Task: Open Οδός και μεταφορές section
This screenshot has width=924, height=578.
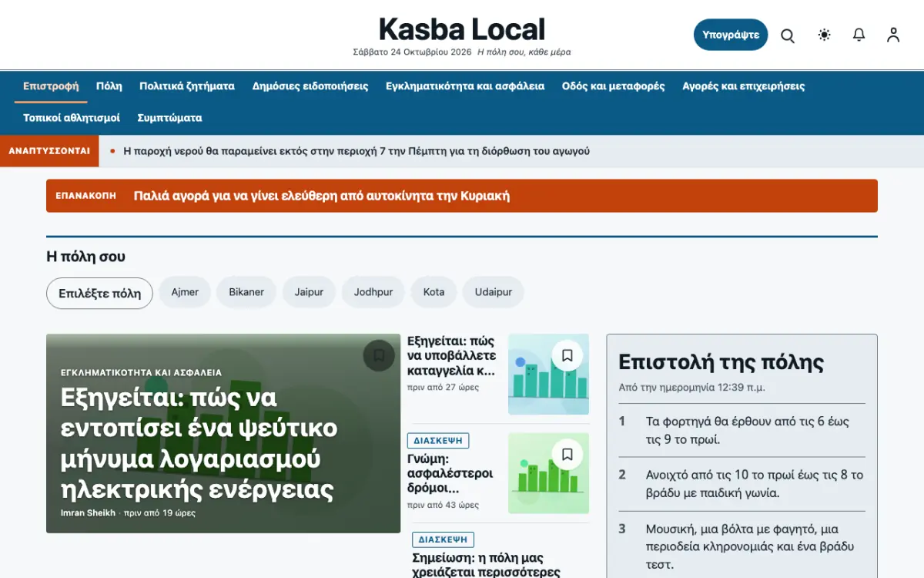Action: 614,86
